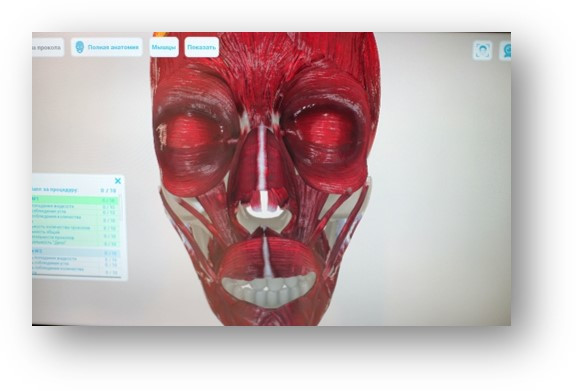
Task: Click the skull icon in Полная анатомия
Action: coord(80,47)
